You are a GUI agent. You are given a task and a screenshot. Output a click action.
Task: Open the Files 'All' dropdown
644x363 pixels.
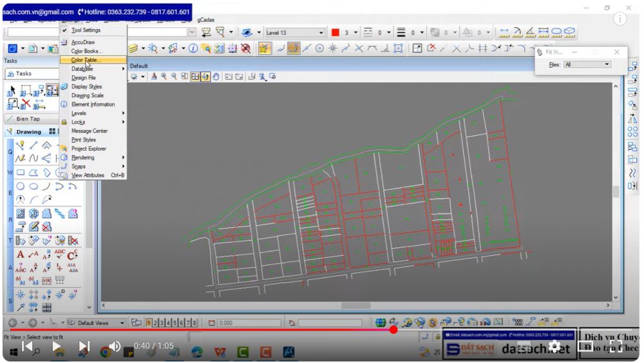point(587,64)
